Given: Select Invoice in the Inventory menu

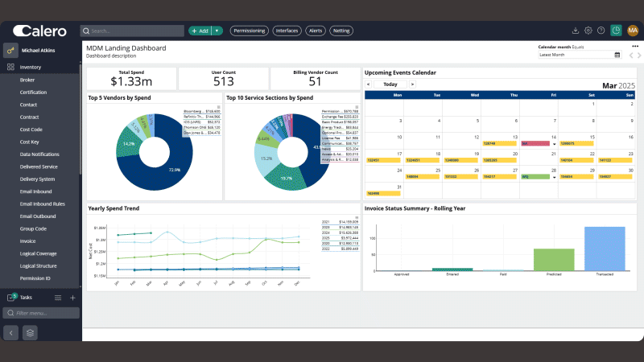Looking at the screenshot, I should click(27, 241).
